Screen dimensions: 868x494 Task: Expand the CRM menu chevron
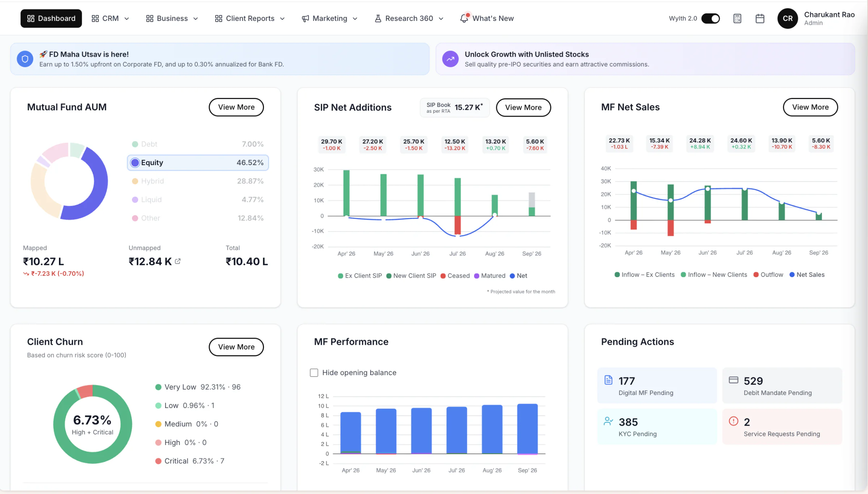point(127,18)
